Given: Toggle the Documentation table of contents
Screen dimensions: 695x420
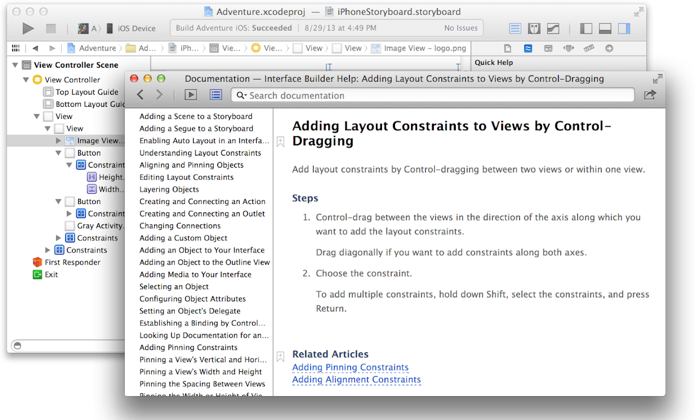Looking at the screenshot, I should pyautogui.click(x=216, y=94).
